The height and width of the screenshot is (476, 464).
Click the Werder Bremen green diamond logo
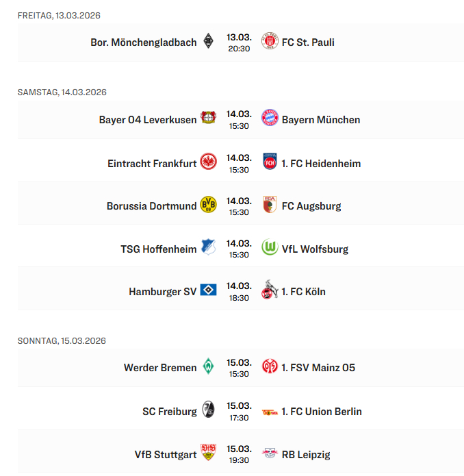(x=208, y=367)
